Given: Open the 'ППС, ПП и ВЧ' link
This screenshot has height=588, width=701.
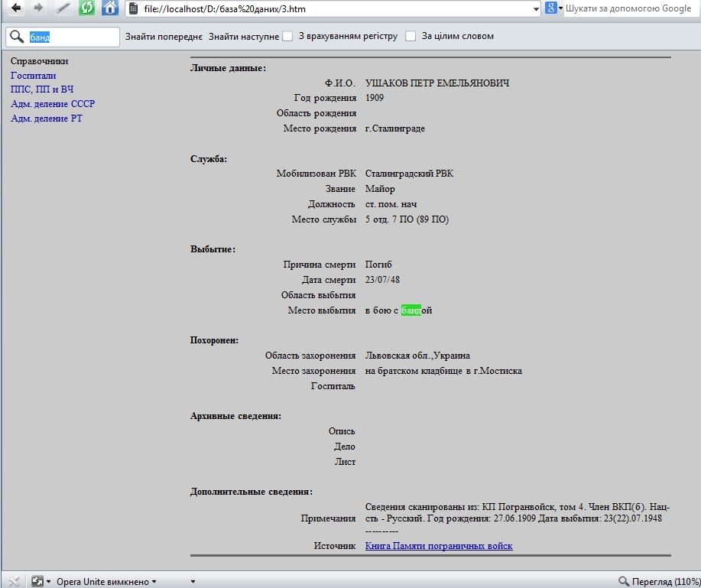Looking at the screenshot, I should [x=42, y=89].
